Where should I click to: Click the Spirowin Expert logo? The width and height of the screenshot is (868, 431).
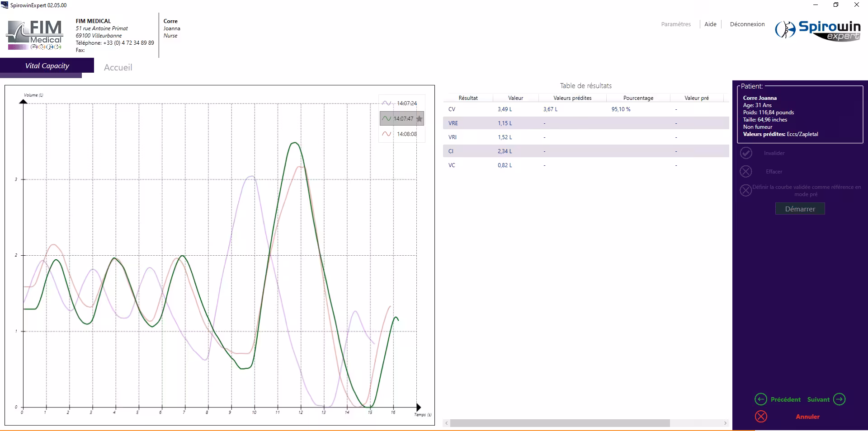coord(818,30)
